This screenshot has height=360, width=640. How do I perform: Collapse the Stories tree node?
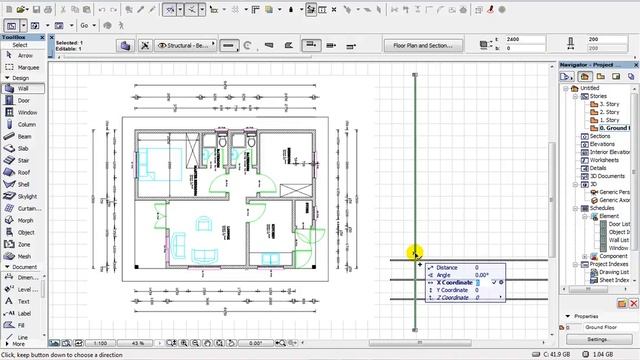(x=575, y=96)
